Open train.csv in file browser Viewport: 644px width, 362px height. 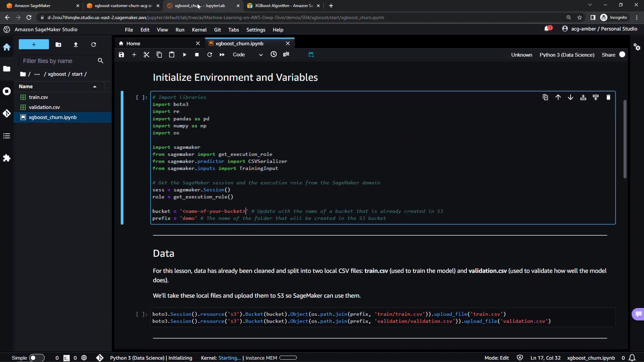(38, 97)
